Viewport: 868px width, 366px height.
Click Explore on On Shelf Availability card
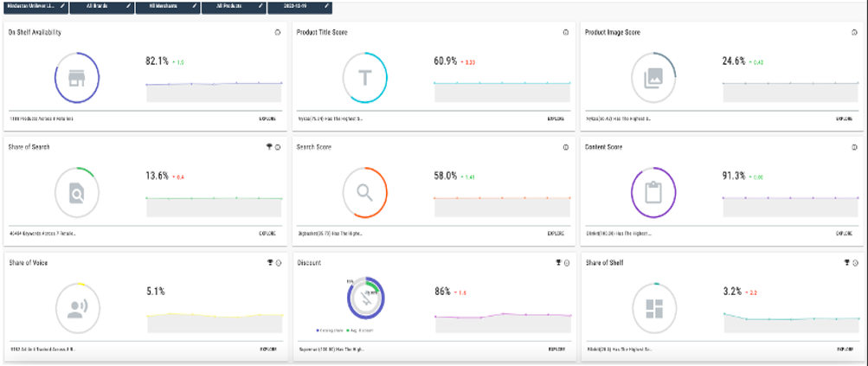[268, 119]
